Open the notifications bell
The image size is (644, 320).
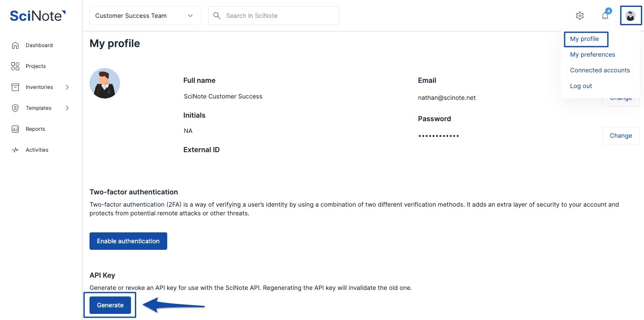(x=605, y=16)
